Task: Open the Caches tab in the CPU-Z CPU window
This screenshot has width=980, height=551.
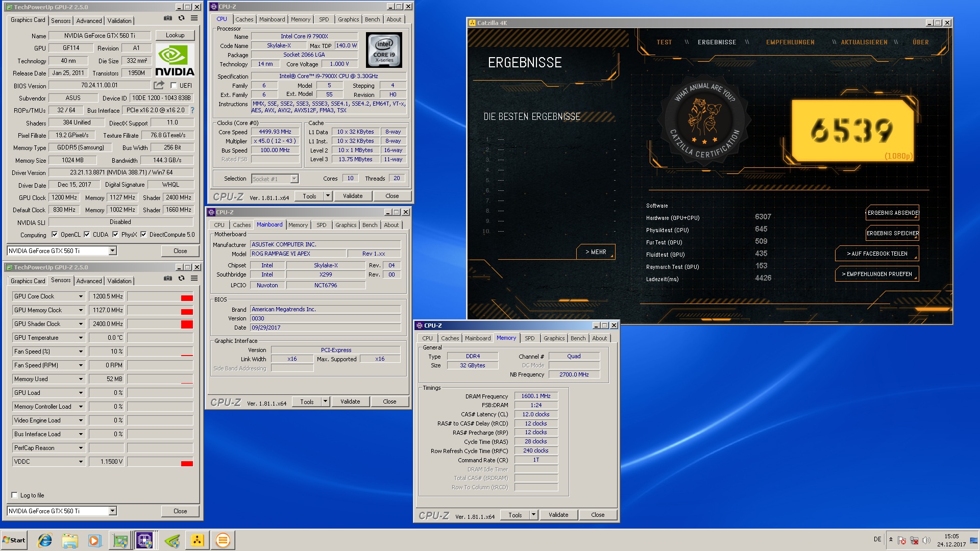Action: tap(244, 19)
